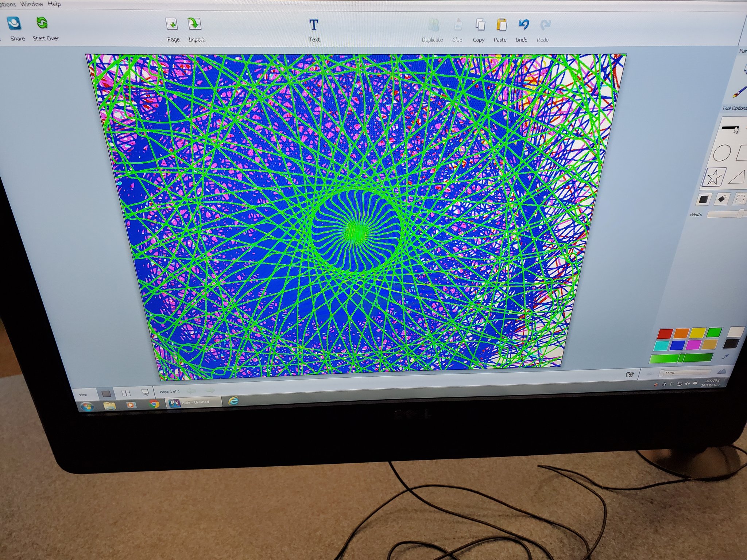Viewport: 747px width, 560px height.
Task: Choose the circle shape
Action: tap(721, 153)
